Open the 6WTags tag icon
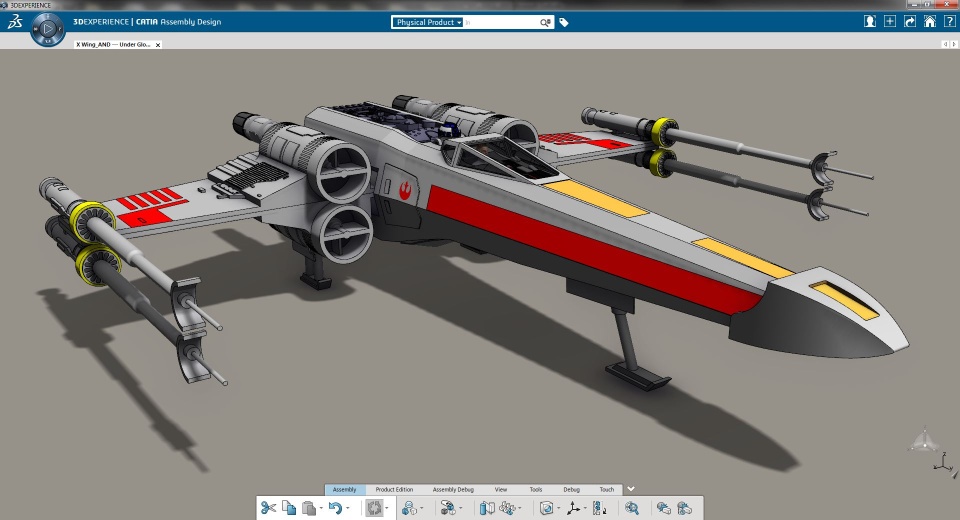Viewport: 960px width, 520px height. coord(564,23)
